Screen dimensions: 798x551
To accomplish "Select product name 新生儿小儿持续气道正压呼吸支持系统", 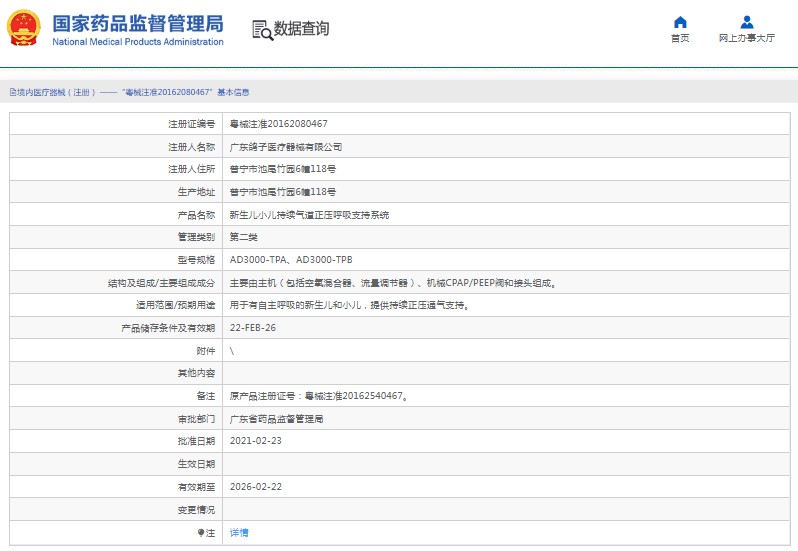I will coord(309,215).
